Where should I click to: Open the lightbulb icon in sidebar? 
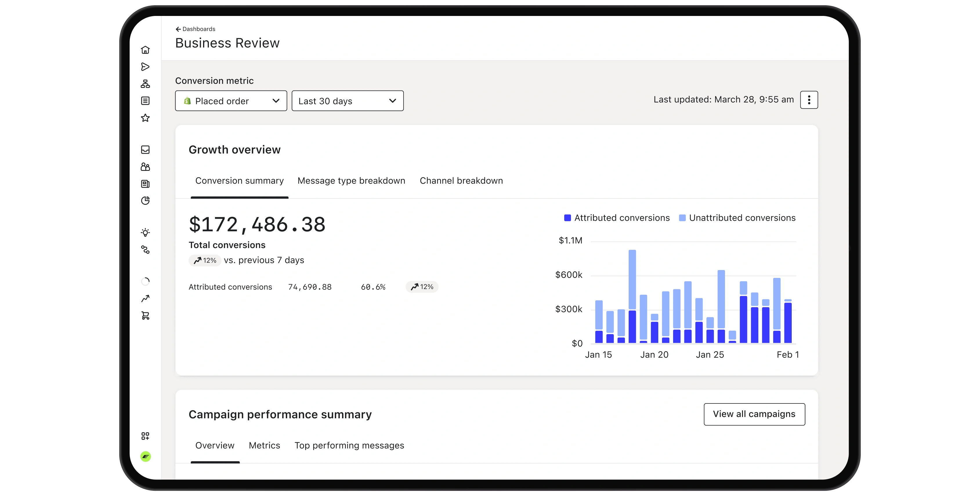[x=145, y=232]
